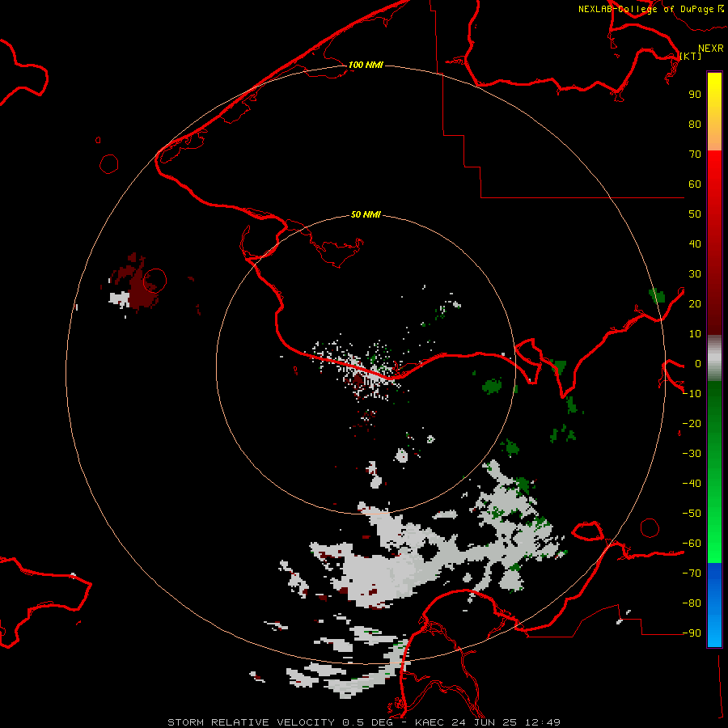This screenshot has width=728, height=728.
Task: Click the STORM RELATIVE VELOCITY product title
Action: (252, 722)
